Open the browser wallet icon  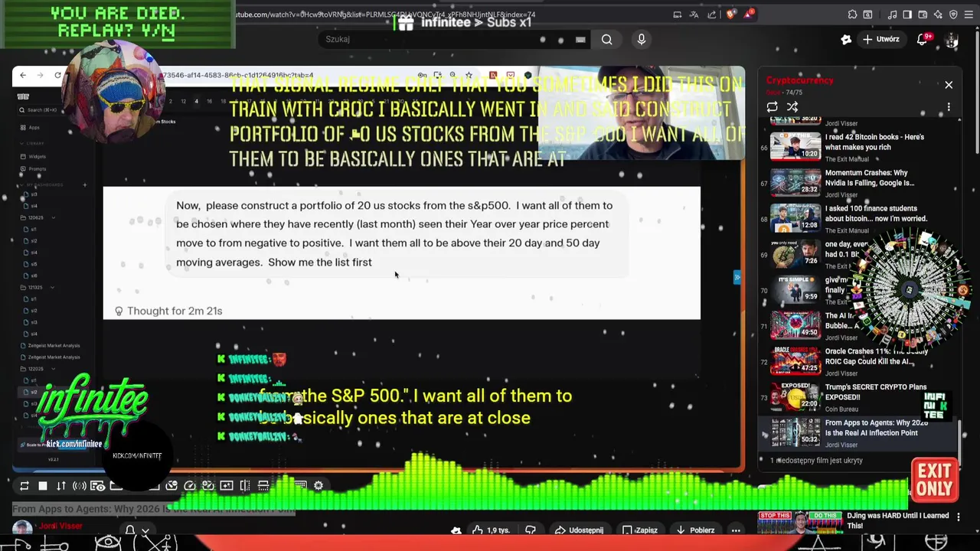[x=923, y=14]
